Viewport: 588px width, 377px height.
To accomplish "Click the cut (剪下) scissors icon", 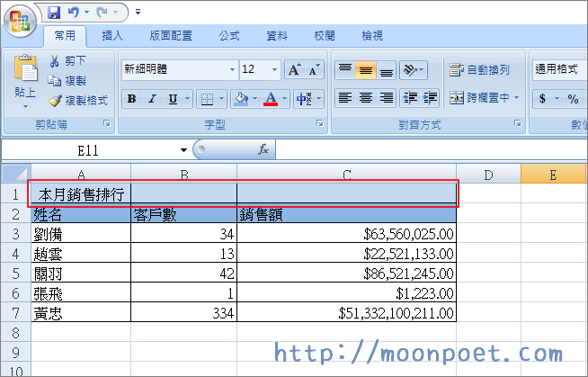I will point(54,61).
